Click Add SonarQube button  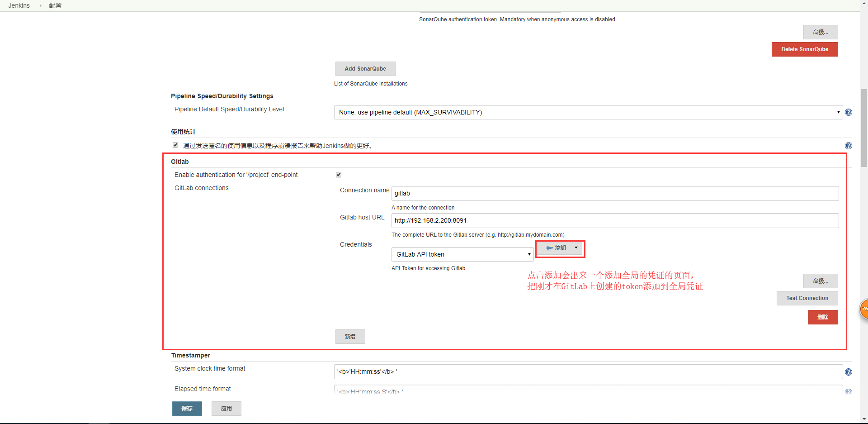365,69
